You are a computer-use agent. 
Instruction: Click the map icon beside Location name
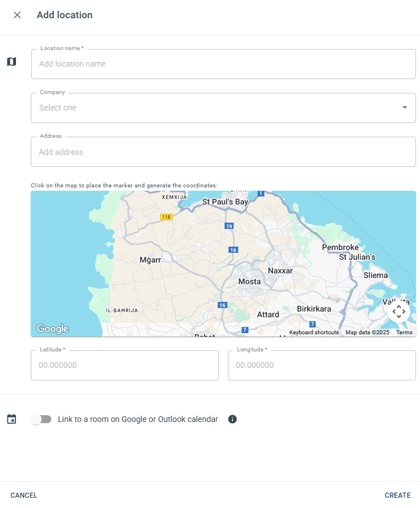click(x=11, y=62)
